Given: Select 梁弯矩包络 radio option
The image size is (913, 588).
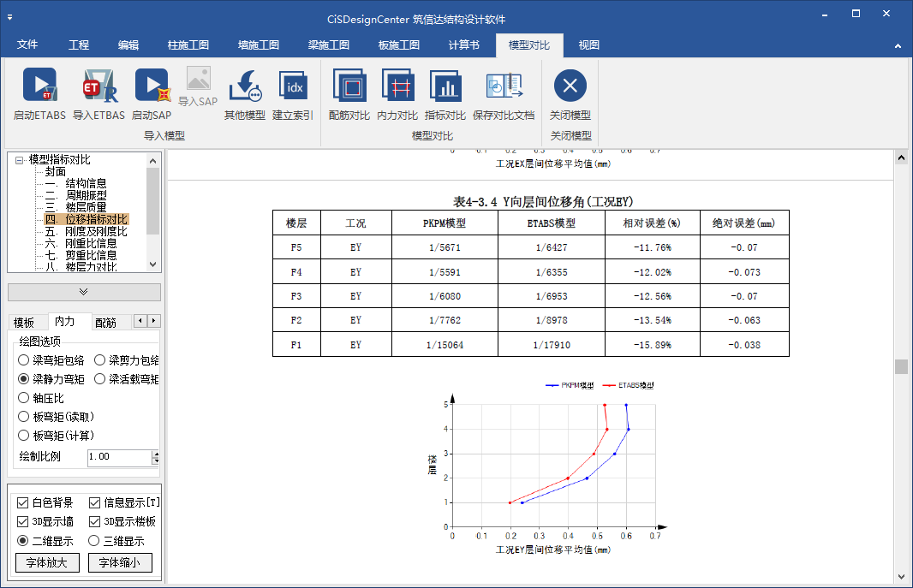Looking at the screenshot, I should tap(51, 360).
